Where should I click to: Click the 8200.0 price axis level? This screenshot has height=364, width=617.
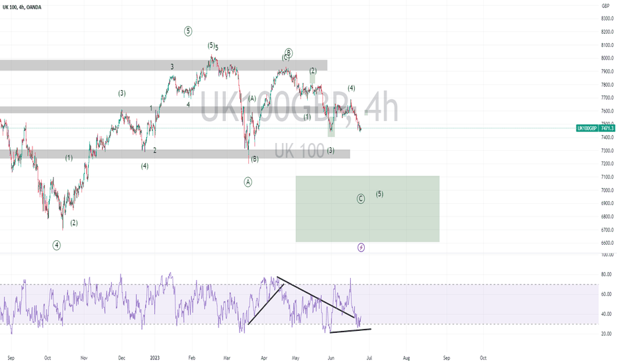(x=607, y=32)
